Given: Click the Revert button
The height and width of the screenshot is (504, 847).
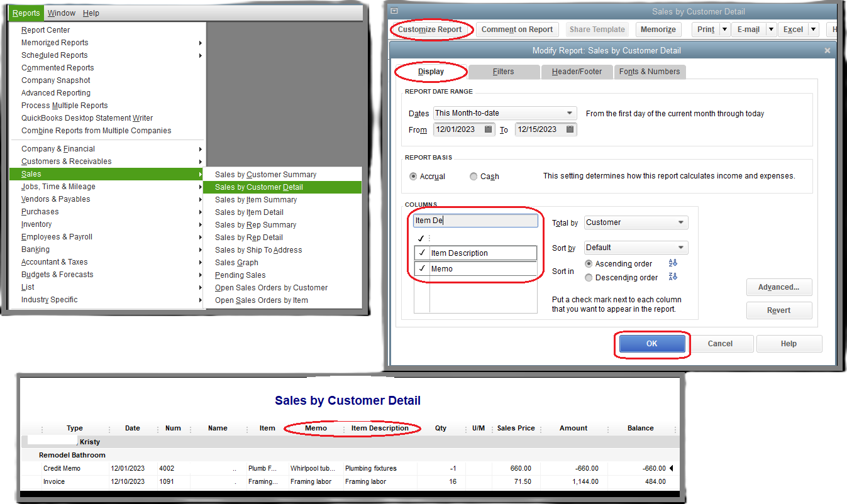Looking at the screenshot, I should [779, 310].
